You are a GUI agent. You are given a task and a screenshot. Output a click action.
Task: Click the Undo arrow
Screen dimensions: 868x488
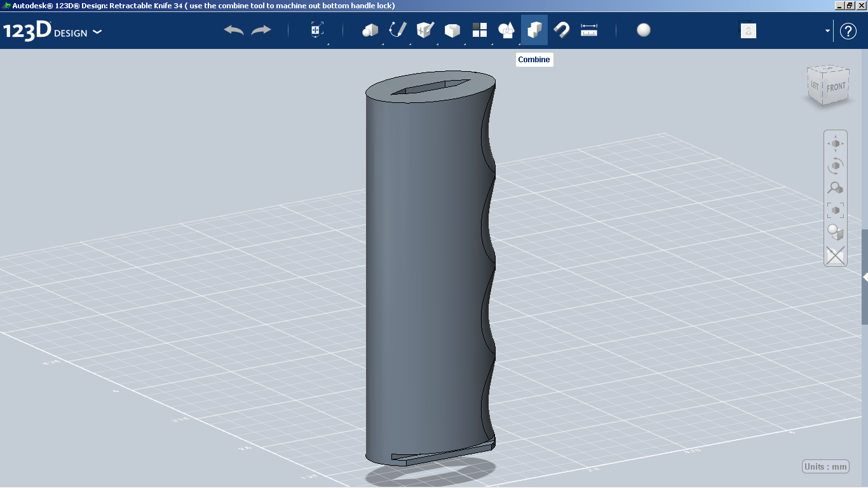[x=233, y=29]
